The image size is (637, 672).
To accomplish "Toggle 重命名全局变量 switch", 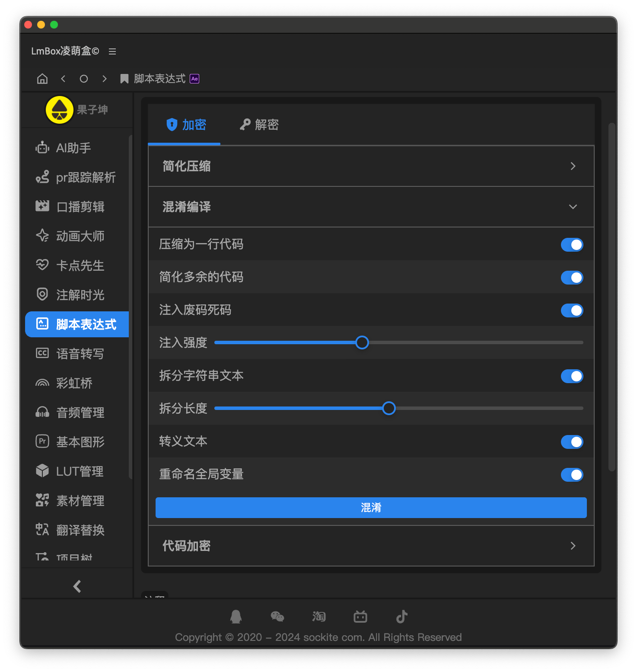I will (572, 475).
